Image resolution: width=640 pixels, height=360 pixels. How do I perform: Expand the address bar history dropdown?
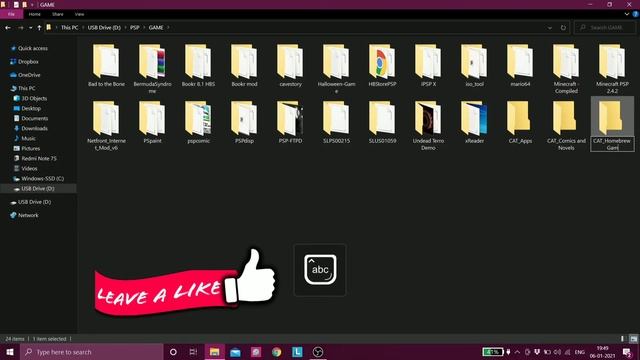550,28
